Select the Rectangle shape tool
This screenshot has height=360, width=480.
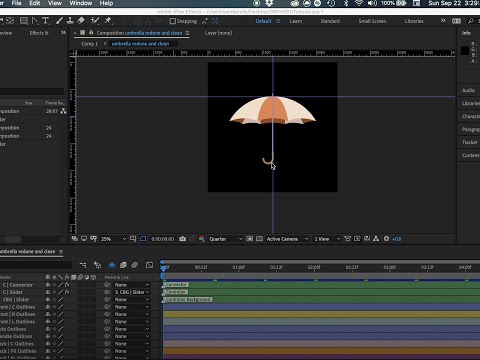(24, 21)
